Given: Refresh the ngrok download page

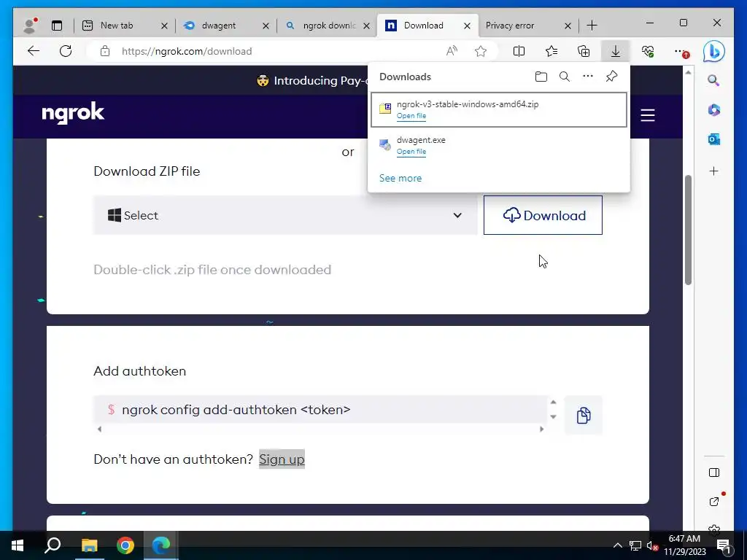Looking at the screenshot, I should pos(66,51).
